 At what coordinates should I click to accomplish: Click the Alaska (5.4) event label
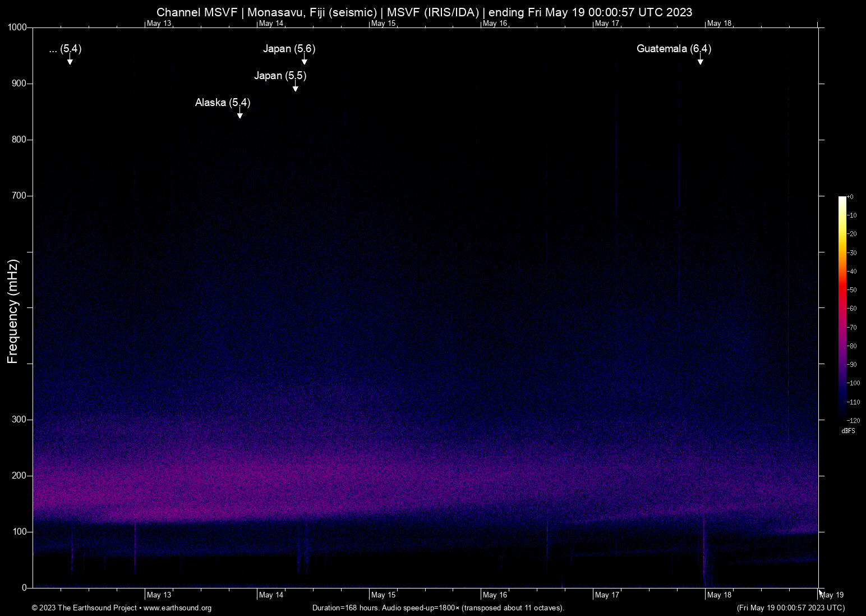tap(223, 103)
